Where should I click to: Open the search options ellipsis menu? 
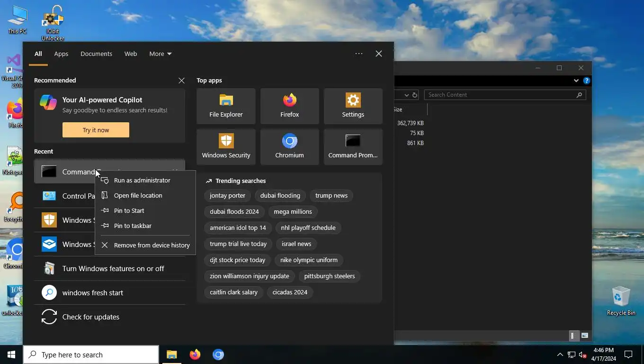click(x=359, y=54)
